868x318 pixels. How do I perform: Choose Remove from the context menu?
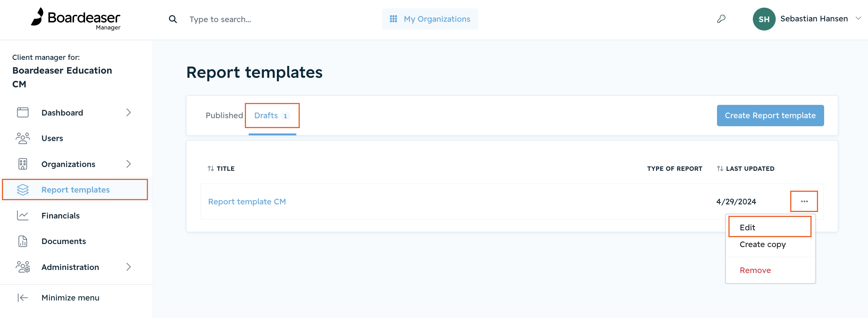point(755,270)
